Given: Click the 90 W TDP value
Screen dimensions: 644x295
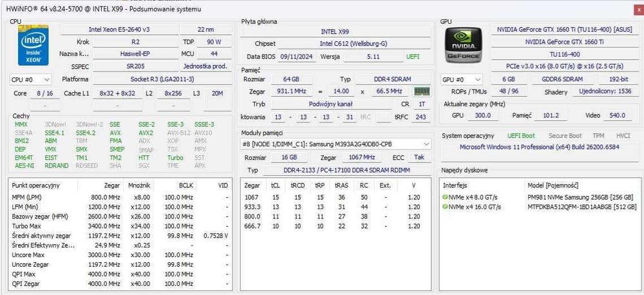Looking at the screenshot, I should pos(214,42).
